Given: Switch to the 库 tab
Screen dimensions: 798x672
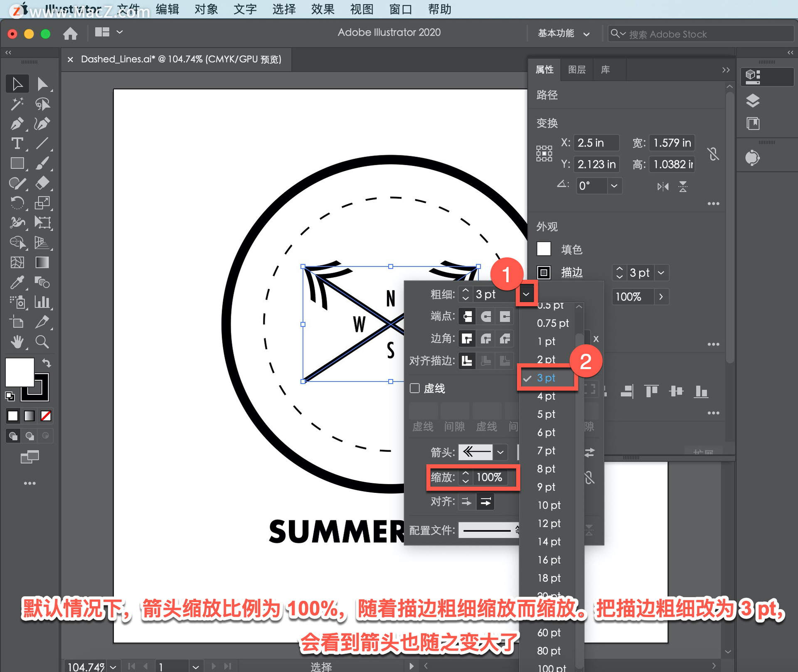Looking at the screenshot, I should point(606,70).
